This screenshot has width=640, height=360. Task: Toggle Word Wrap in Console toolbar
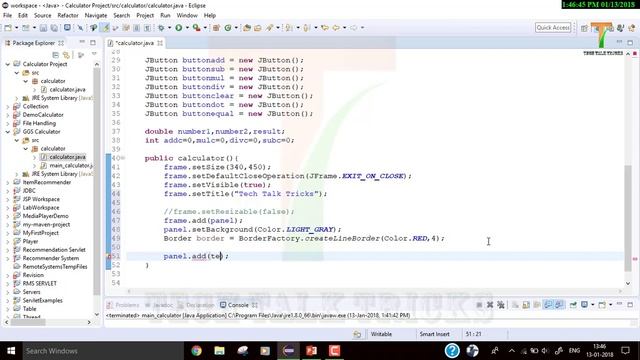coord(536,305)
